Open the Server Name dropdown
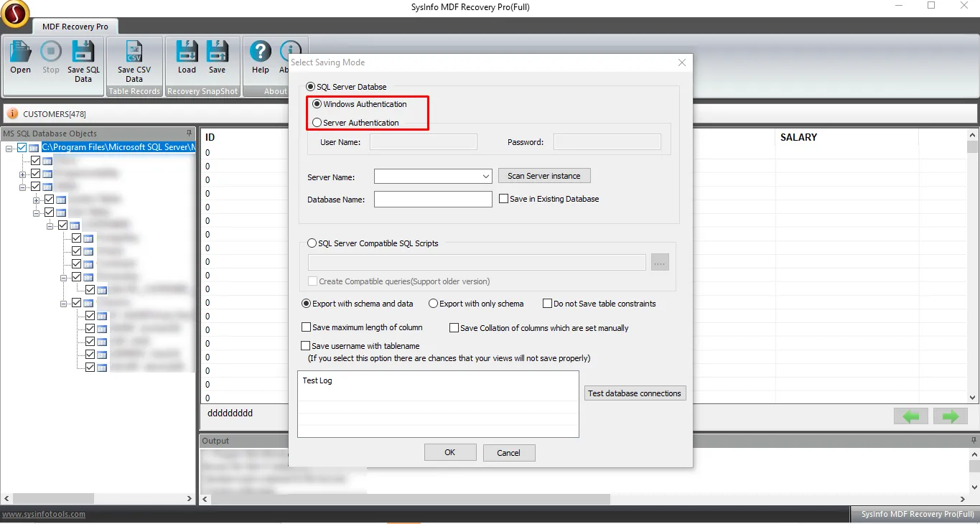Screen dimensions: 980x524 click(486, 177)
